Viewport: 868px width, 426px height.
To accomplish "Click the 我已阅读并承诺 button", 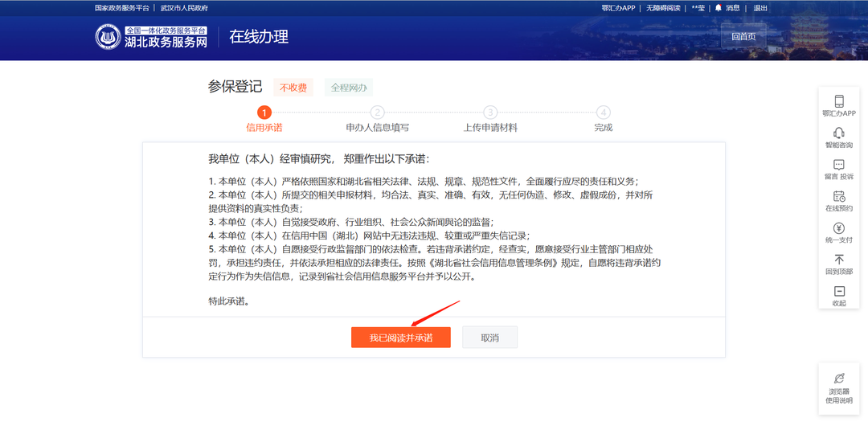I will click(401, 338).
